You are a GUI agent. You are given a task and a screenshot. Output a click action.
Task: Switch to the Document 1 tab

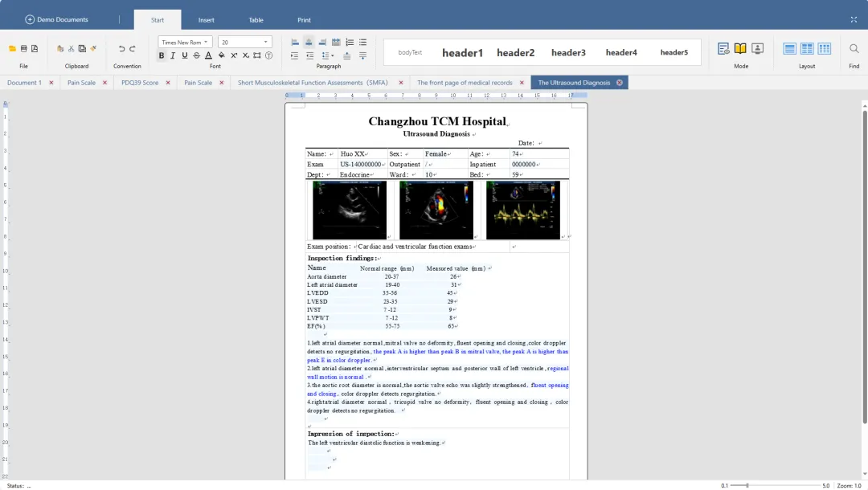(24, 83)
